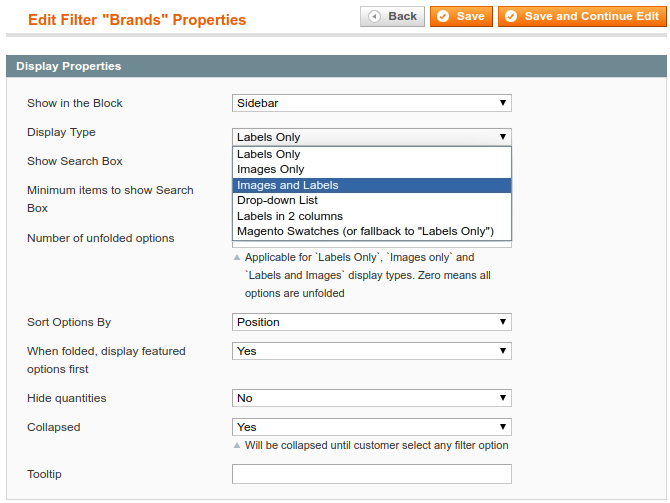The width and height of the screenshot is (670, 503).
Task: Open the Collapsed dropdown
Action: click(371, 427)
